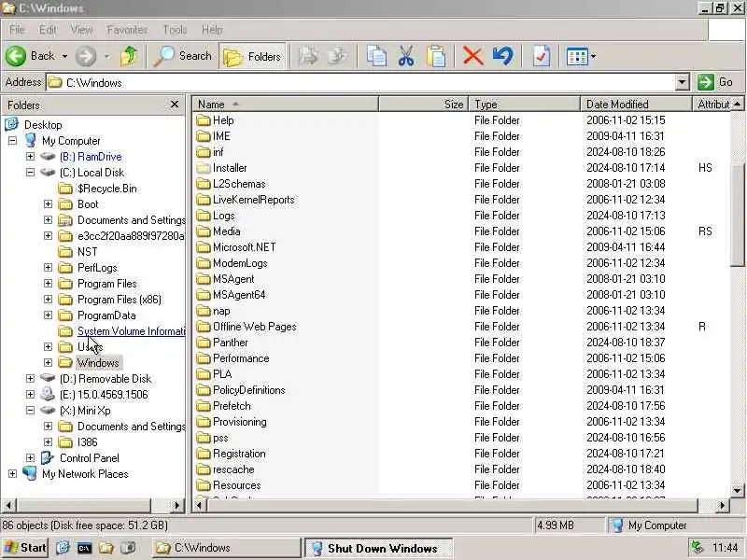Switch to Shut Down Windows taskbar button
The height and width of the screenshot is (560, 747).
tap(378, 548)
